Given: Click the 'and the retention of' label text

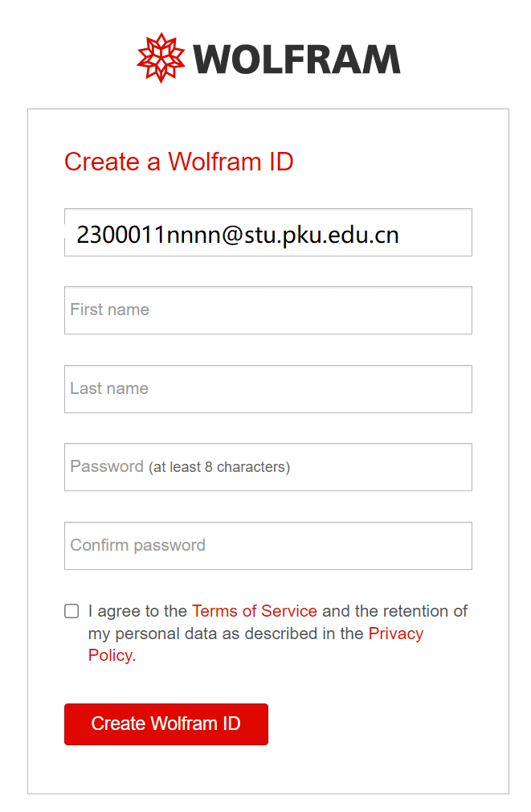Looking at the screenshot, I should tap(395, 611).
